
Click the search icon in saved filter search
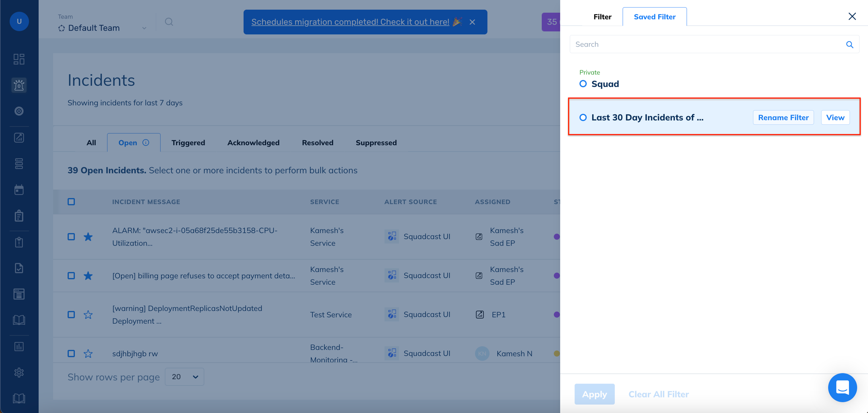(x=850, y=45)
